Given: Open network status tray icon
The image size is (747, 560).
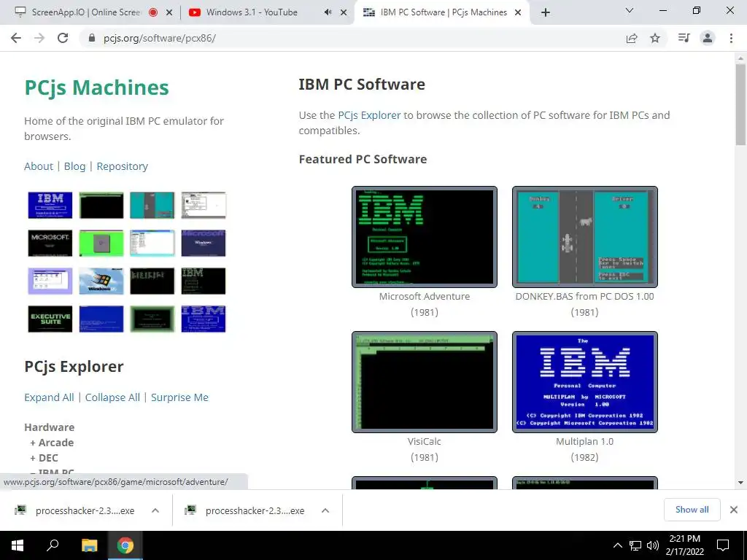Looking at the screenshot, I should pos(635,545).
